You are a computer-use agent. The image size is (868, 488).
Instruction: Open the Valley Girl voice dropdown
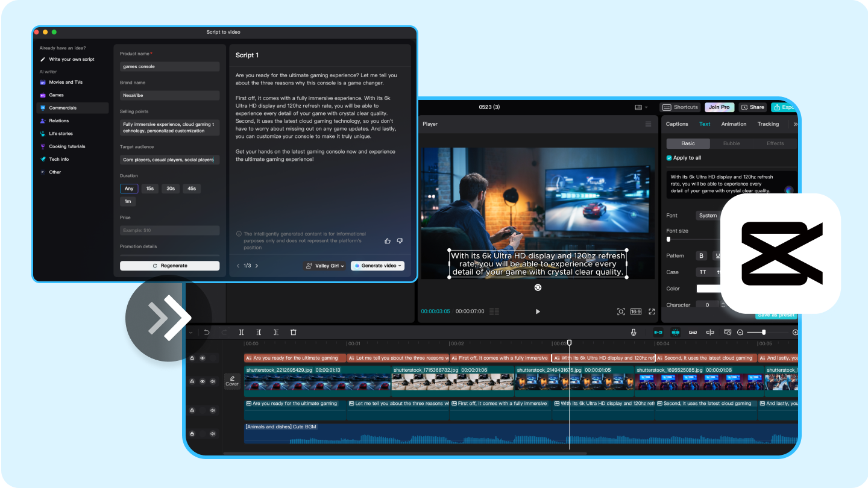(x=325, y=266)
